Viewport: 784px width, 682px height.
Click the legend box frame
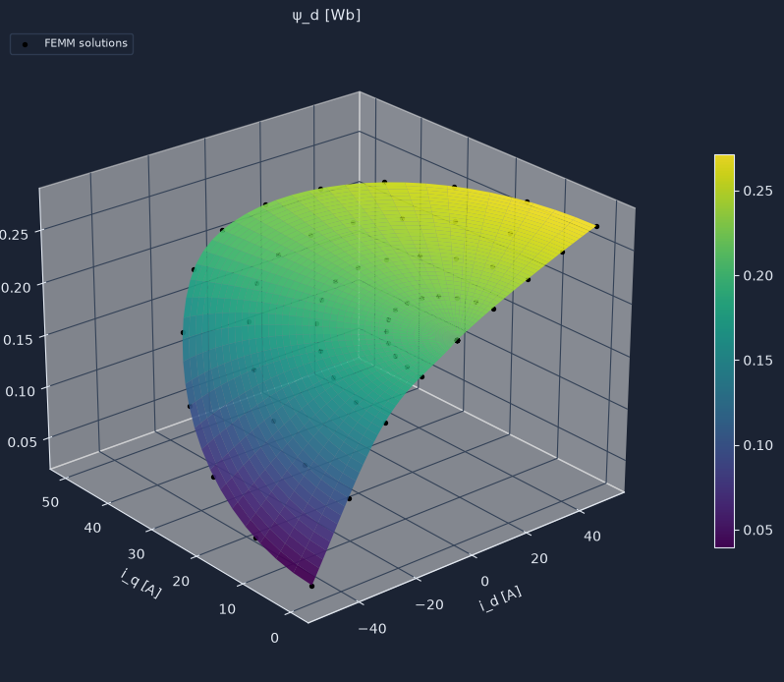pyautogui.click(x=72, y=44)
